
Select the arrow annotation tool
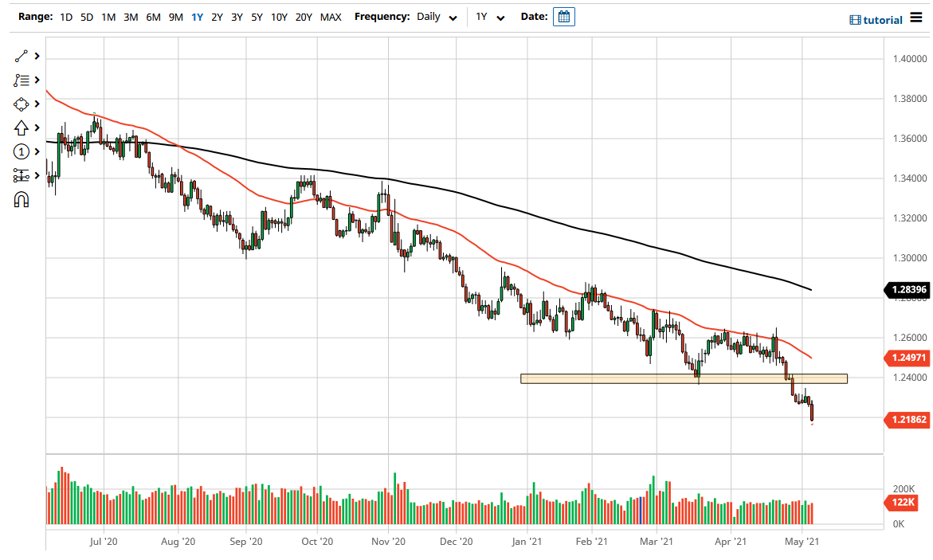(22, 127)
